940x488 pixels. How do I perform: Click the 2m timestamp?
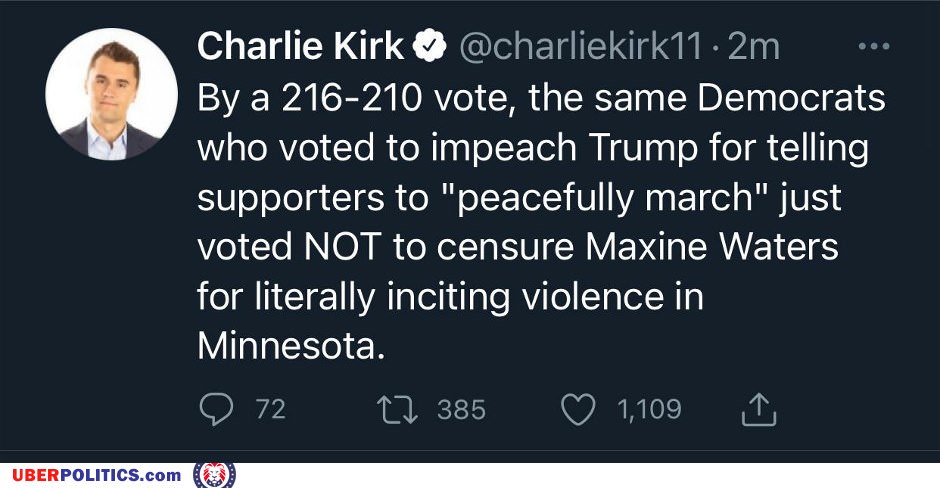(754, 46)
